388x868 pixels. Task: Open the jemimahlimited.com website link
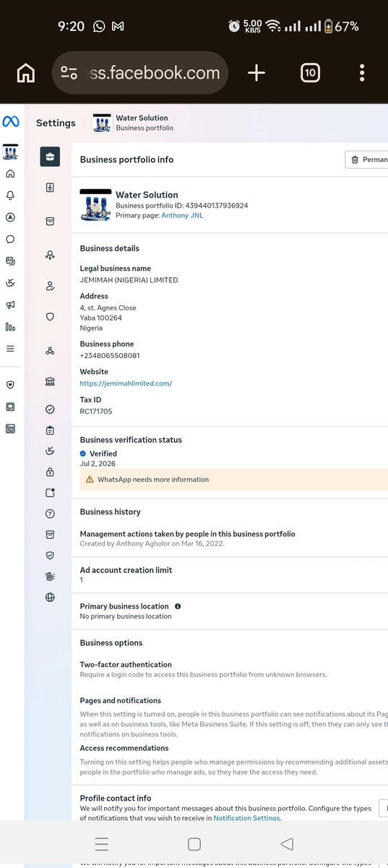pos(126,383)
